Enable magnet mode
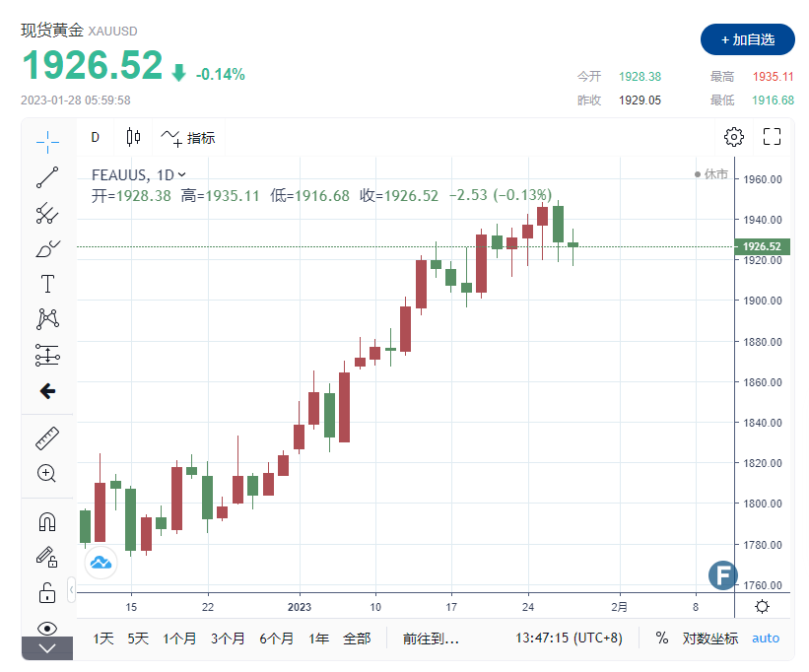Screen dimensions: 809x672 pos(46,520)
